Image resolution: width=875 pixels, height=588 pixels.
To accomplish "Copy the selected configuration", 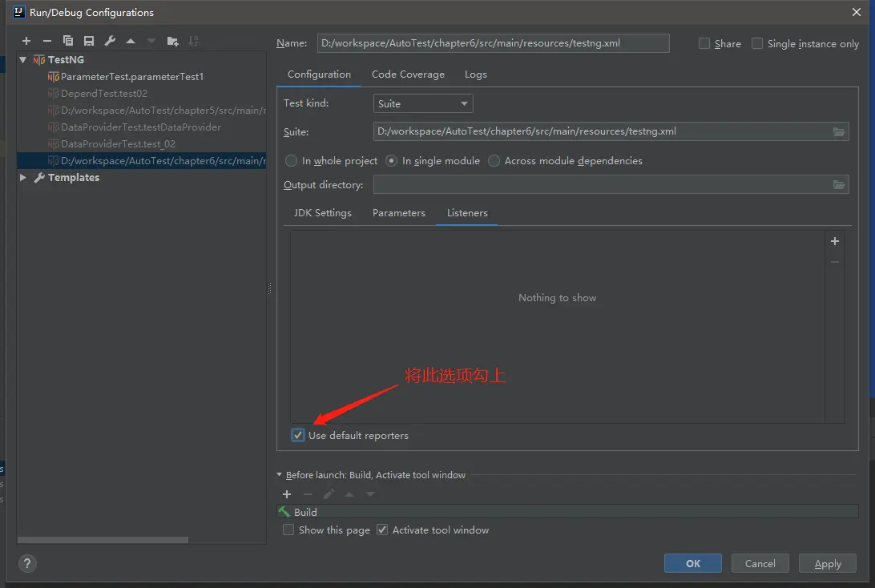I will [x=68, y=41].
